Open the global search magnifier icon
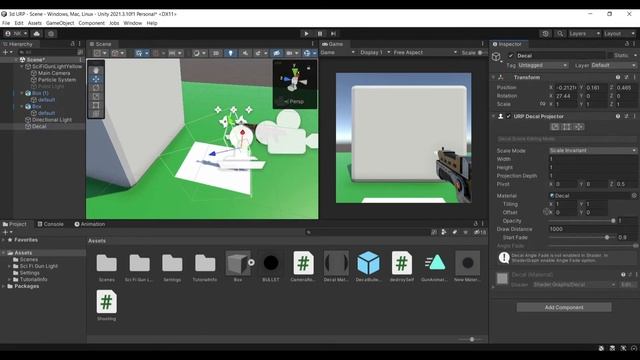Image resolution: width=640 pixels, height=360 pixels. coord(560,34)
